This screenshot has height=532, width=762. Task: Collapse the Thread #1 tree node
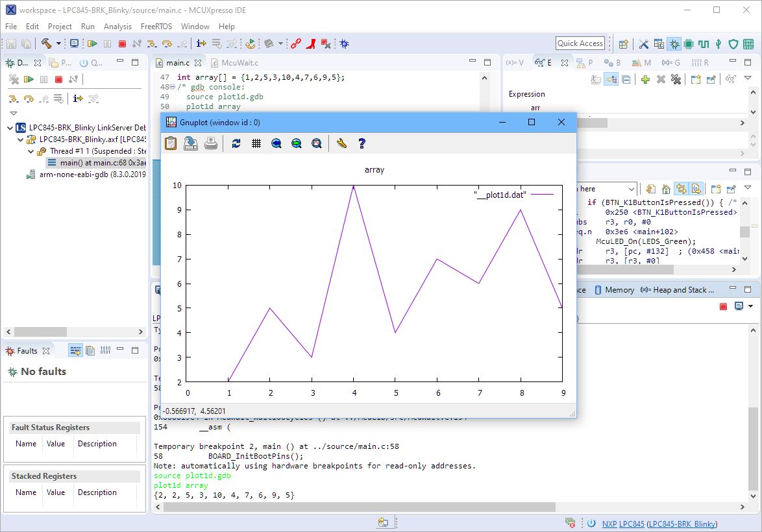pos(31,151)
